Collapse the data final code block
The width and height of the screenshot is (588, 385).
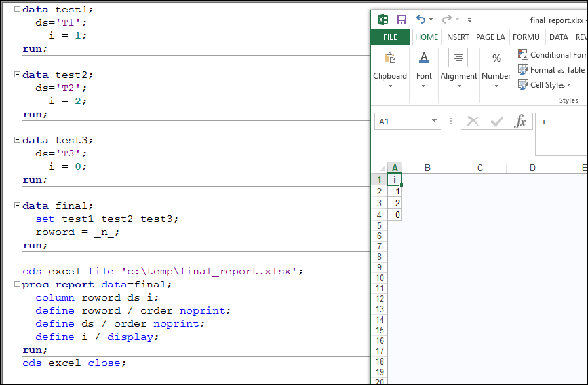(x=17, y=206)
